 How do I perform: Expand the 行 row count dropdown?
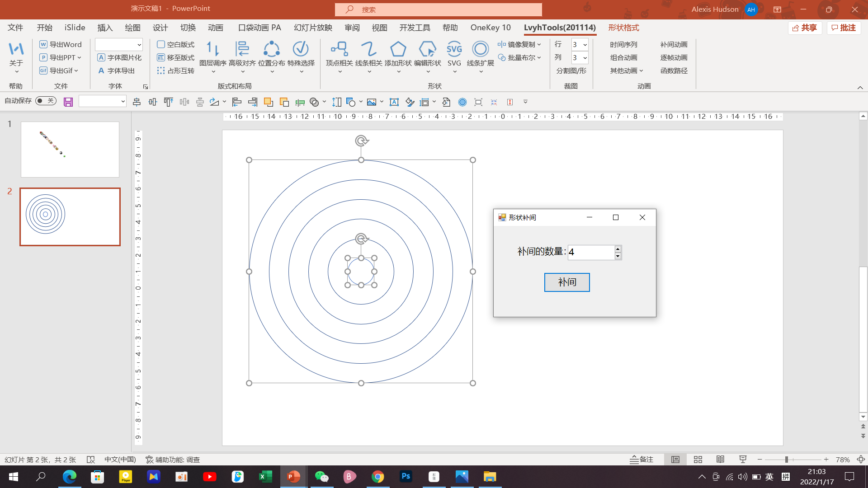[x=585, y=45]
